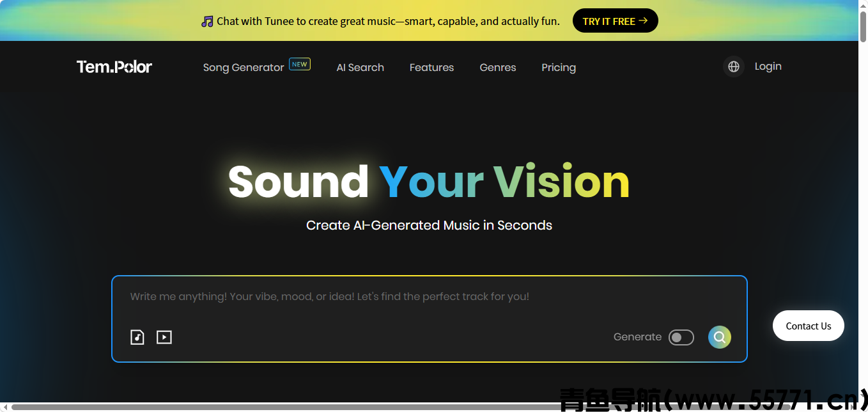Screen dimensions: 868x412
Task: Click the TRY IT FREE button
Action: click(x=616, y=20)
